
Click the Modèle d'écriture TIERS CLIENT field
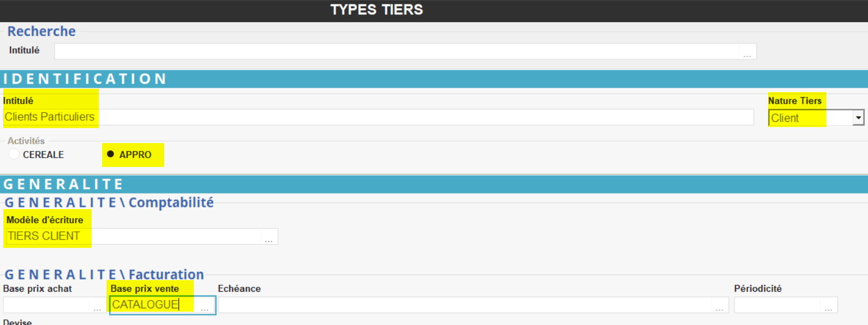point(133,236)
